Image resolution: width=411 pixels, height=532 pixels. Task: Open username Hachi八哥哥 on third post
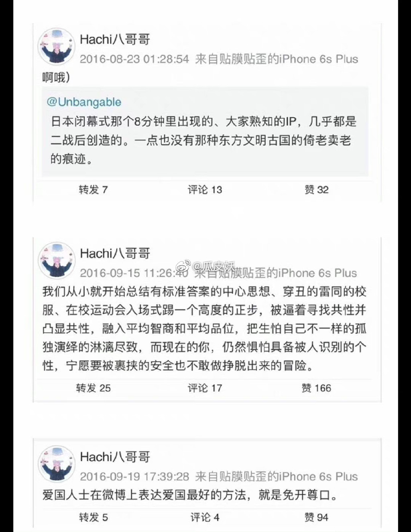(x=115, y=457)
